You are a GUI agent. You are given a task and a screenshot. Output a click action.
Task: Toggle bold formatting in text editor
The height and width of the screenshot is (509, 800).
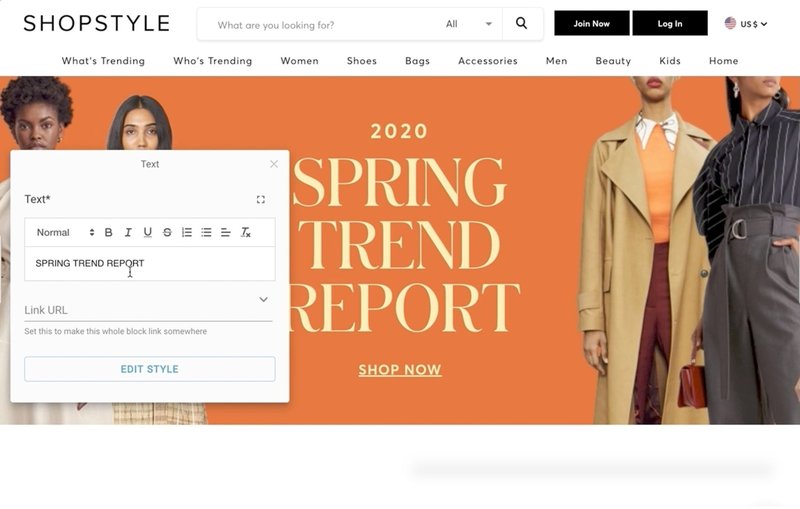tap(108, 233)
